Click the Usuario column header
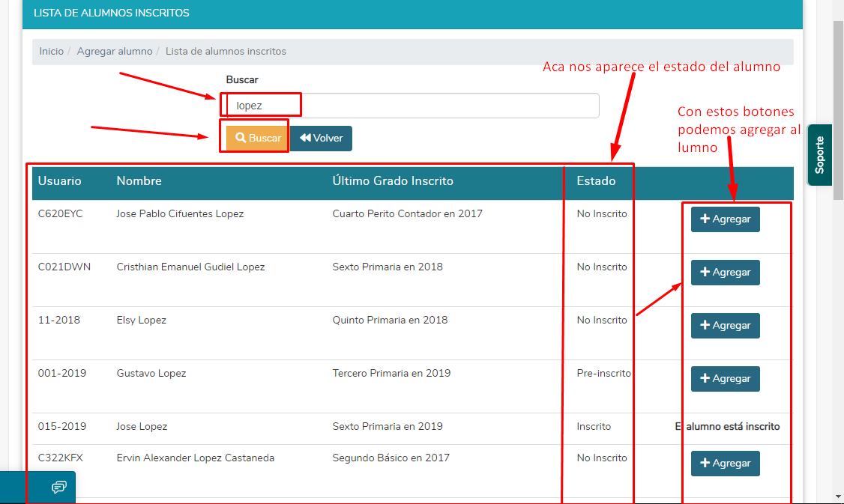This screenshot has height=504, width=844. coord(60,180)
